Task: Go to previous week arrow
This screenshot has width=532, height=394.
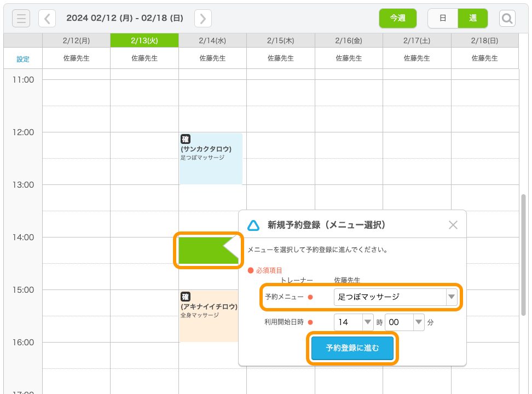Action: coord(47,19)
